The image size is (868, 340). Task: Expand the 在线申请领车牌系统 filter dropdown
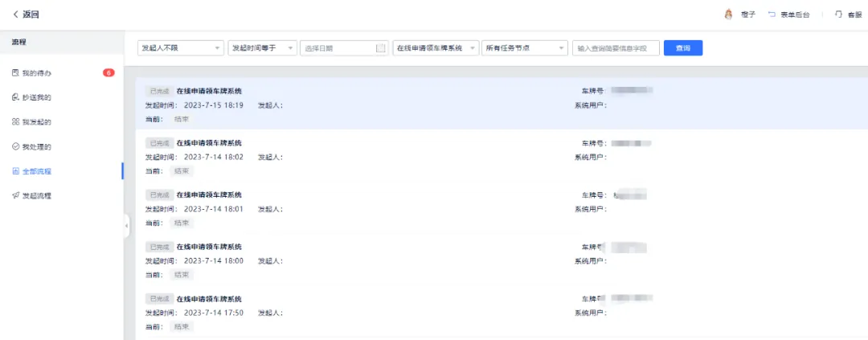pyautogui.click(x=435, y=48)
